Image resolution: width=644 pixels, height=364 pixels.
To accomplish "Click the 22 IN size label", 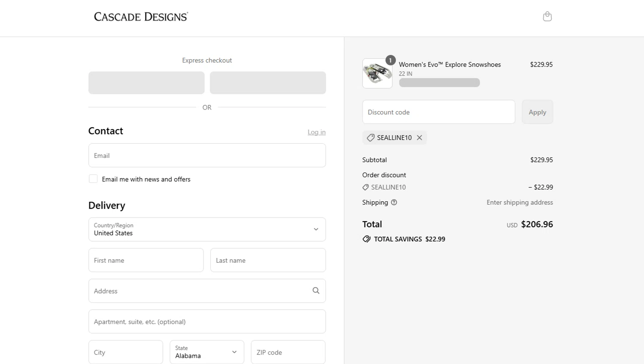I will pos(405,74).
